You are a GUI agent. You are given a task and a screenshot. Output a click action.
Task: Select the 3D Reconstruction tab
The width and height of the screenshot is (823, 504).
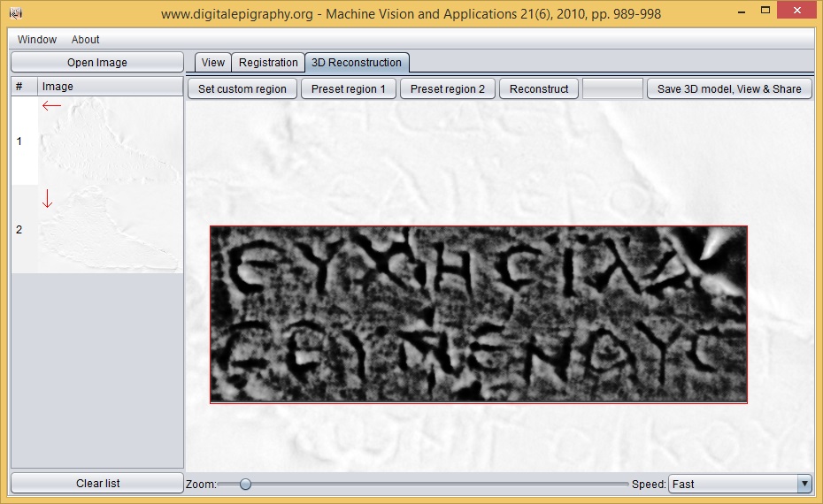click(357, 63)
